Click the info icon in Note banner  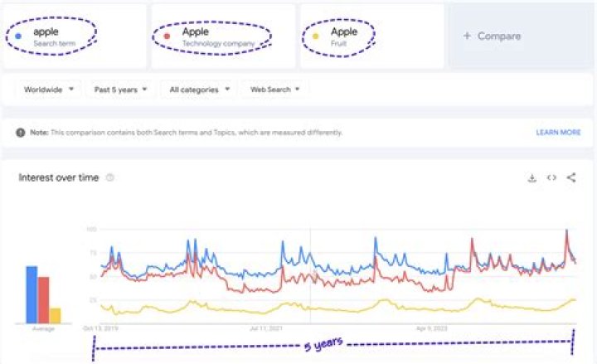coord(21,133)
